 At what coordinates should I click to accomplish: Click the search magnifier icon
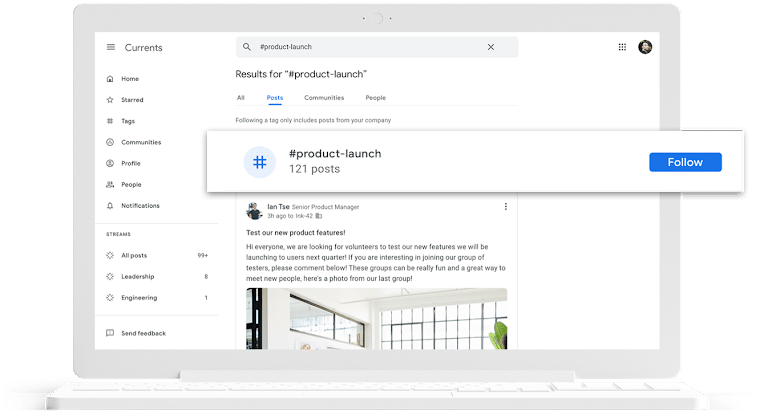point(247,47)
